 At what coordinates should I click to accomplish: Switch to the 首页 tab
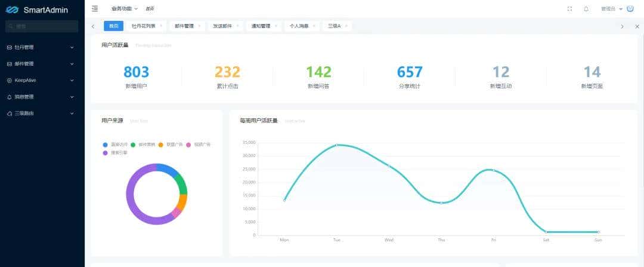114,26
